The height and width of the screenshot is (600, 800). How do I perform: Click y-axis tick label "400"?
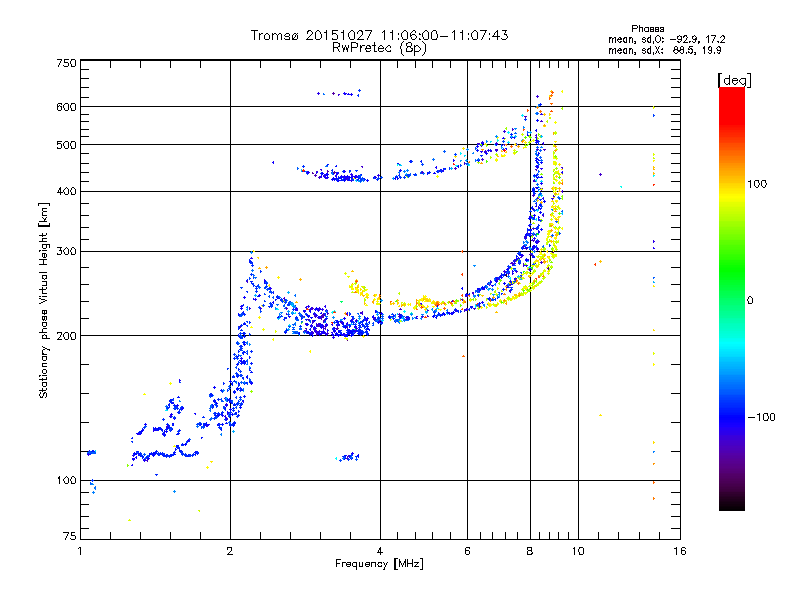(x=67, y=191)
